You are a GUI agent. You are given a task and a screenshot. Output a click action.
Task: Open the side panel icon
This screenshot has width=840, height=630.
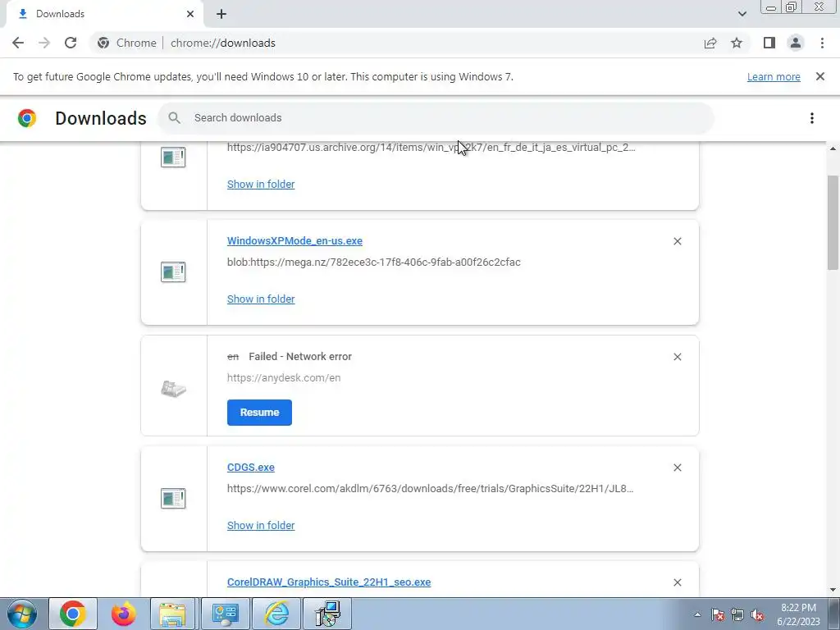click(769, 43)
